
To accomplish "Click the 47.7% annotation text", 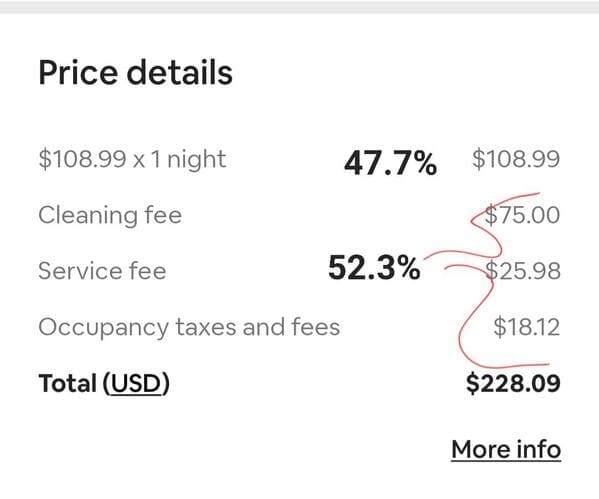I will [x=390, y=164].
